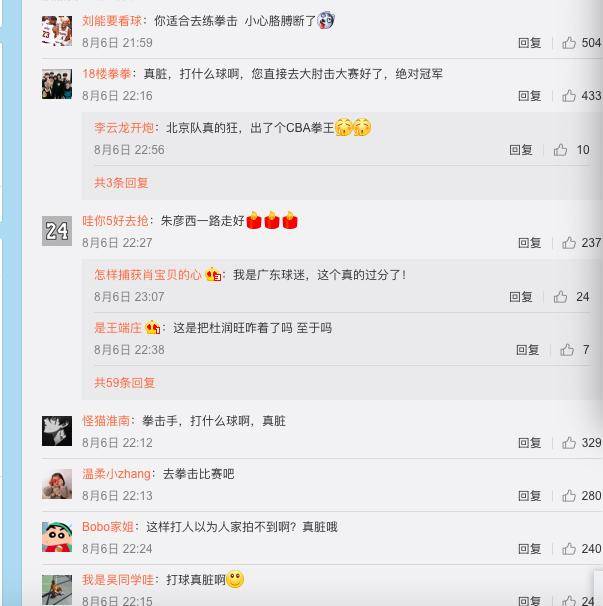Expand the 共59条回复 reply thread
The image size is (603, 606).
[x=124, y=383]
